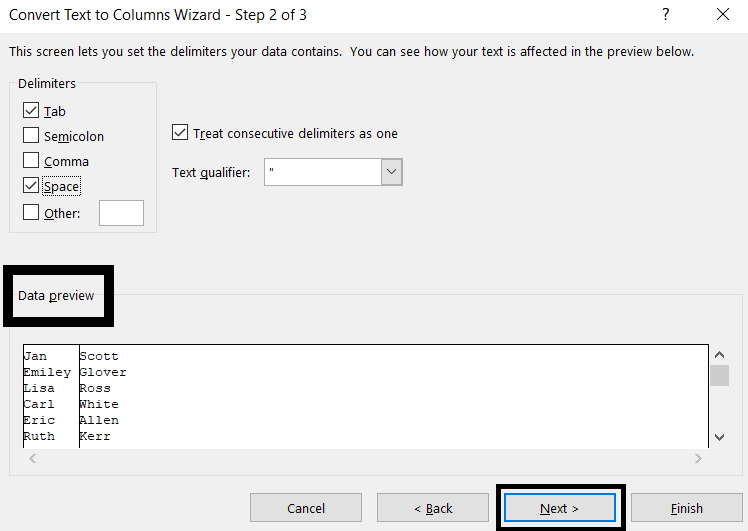Image resolution: width=748 pixels, height=531 pixels.
Task: Uncheck the Tab delimiter checkbox
Action: [x=31, y=111]
